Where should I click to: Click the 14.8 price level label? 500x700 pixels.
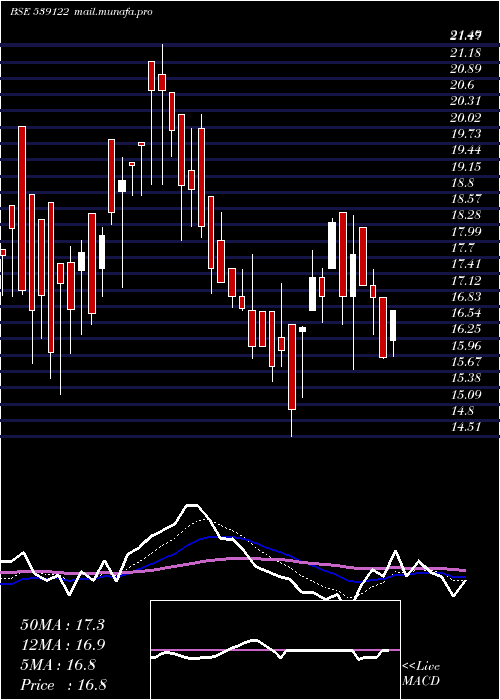[462, 411]
